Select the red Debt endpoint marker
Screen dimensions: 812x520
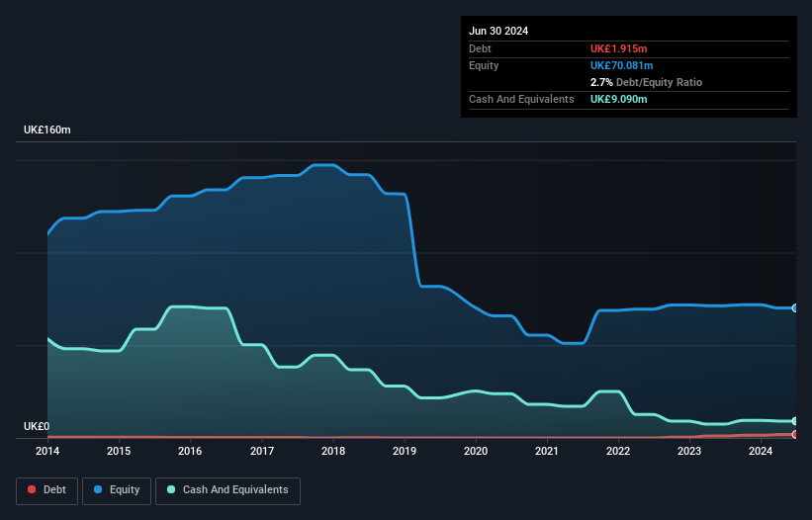[x=795, y=434]
